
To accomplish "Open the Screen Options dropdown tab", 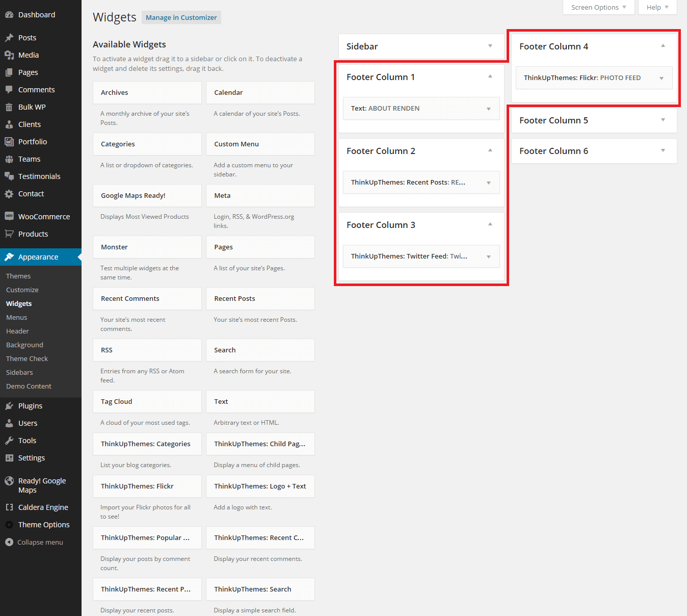I will [598, 7].
